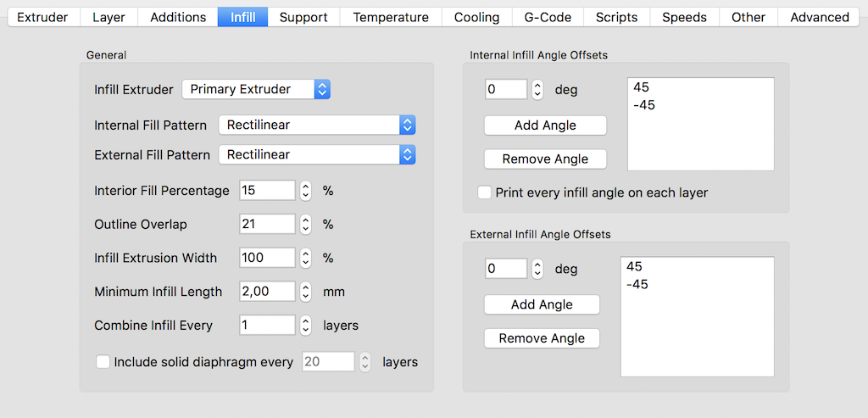
Task: Click the external angle degree stepper
Action: point(537,269)
